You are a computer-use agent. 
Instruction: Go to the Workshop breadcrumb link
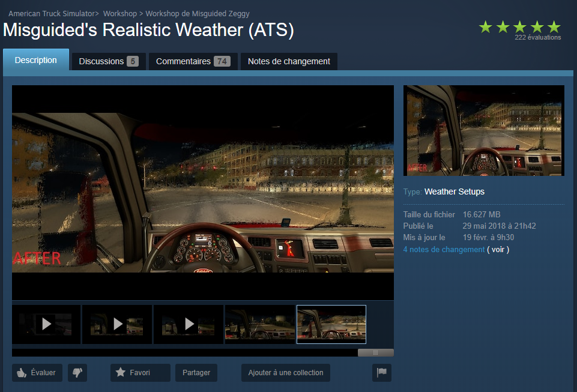120,14
